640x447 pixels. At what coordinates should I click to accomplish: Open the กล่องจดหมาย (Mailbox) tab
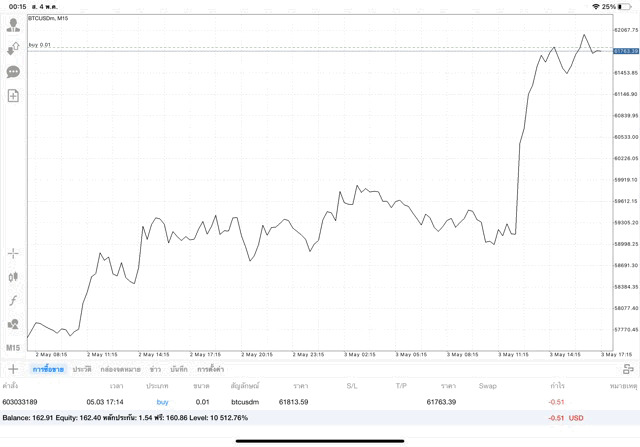(x=120, y=369)
